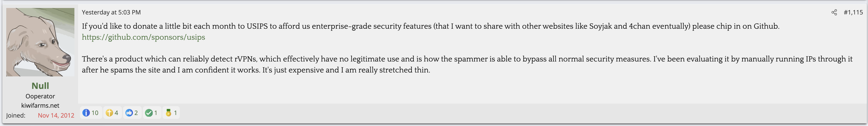Image resolution: width=868 pixels, height=126 pixels.
Task: Click the 'Joined:' label
Action: point(16,115)
